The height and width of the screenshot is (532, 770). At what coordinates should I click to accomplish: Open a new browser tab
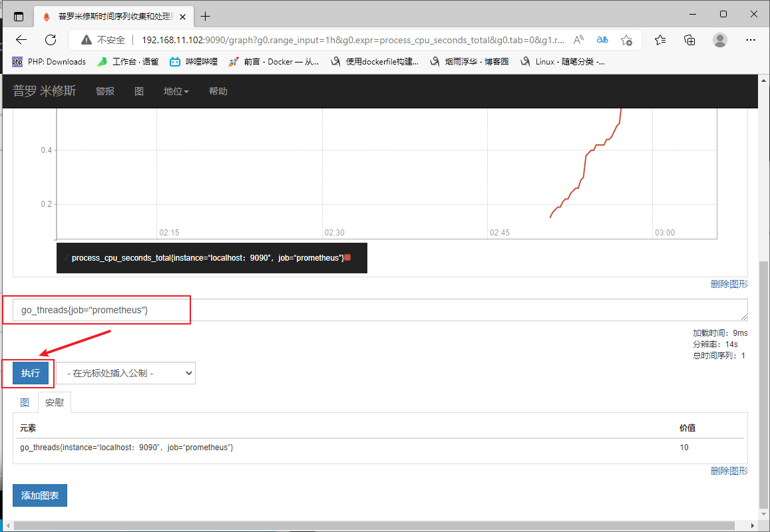tap(205, 17)
